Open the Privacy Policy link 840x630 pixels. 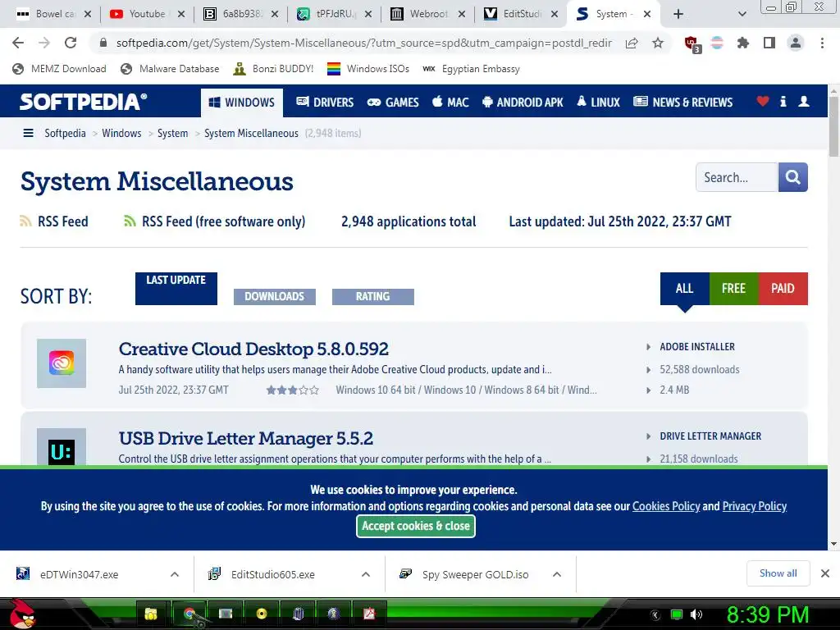(755, 506)
